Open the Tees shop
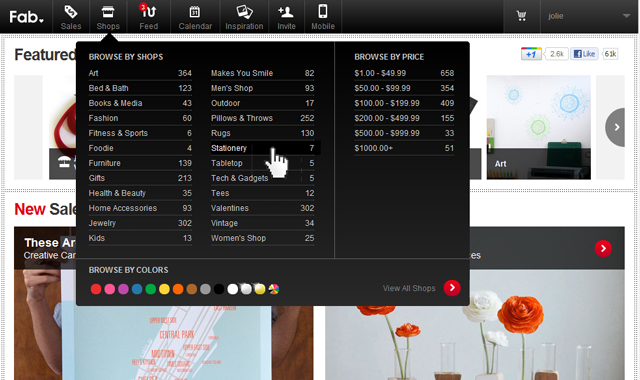The width and height of the screenshot is (640, 380). [x=262, y=193]
